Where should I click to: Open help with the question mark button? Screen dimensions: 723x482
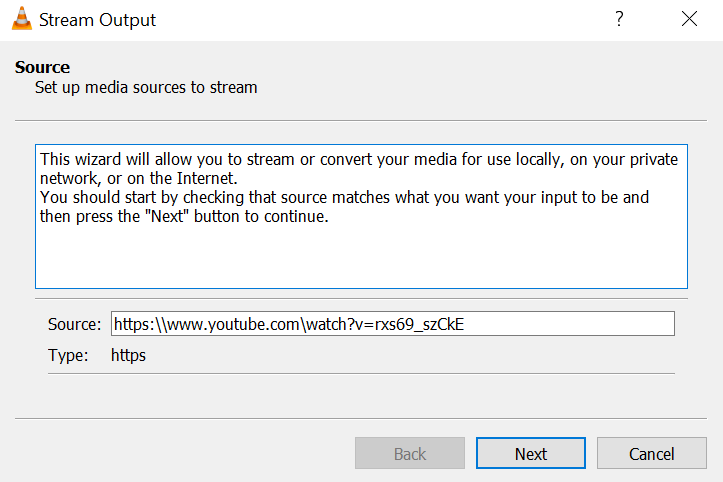tap(619, 19)
